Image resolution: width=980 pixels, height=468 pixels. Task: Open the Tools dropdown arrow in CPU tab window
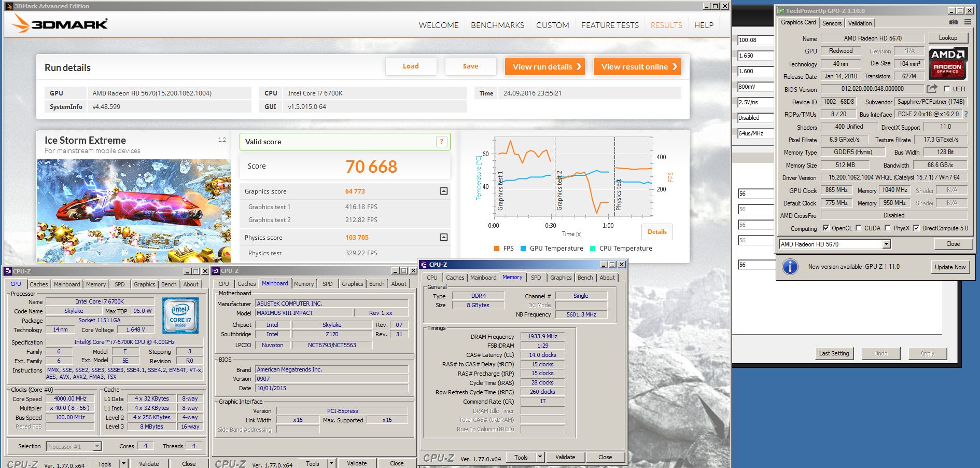[123, 463]
